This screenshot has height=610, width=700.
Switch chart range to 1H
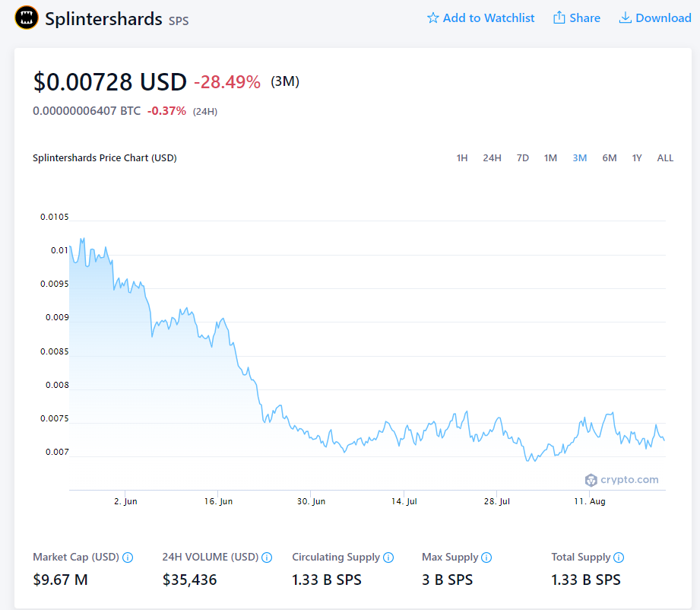tap(462, 157)
